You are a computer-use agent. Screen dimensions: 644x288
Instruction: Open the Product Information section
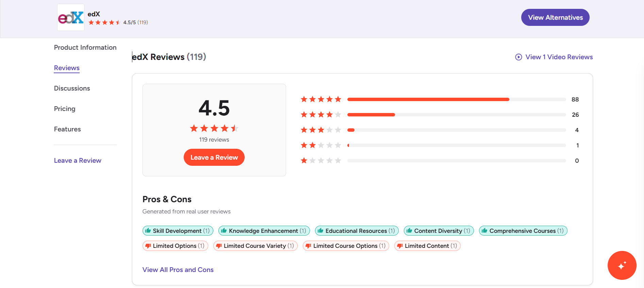click(85, 47)
